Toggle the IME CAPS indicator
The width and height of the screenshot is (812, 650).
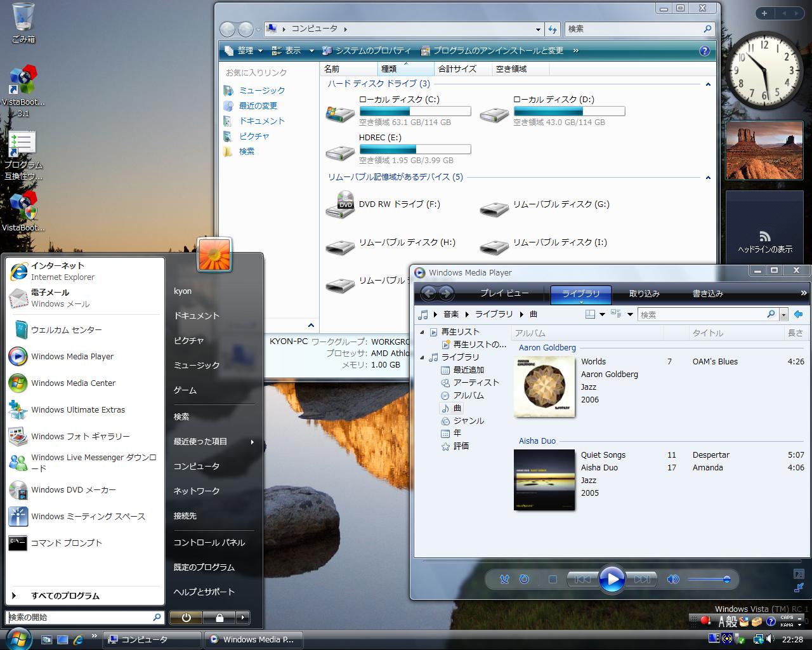(x=787, y=618)
